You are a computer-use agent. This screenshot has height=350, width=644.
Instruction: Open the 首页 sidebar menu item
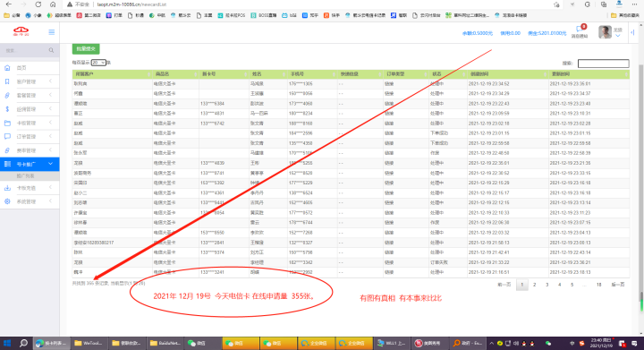[21, 68]
